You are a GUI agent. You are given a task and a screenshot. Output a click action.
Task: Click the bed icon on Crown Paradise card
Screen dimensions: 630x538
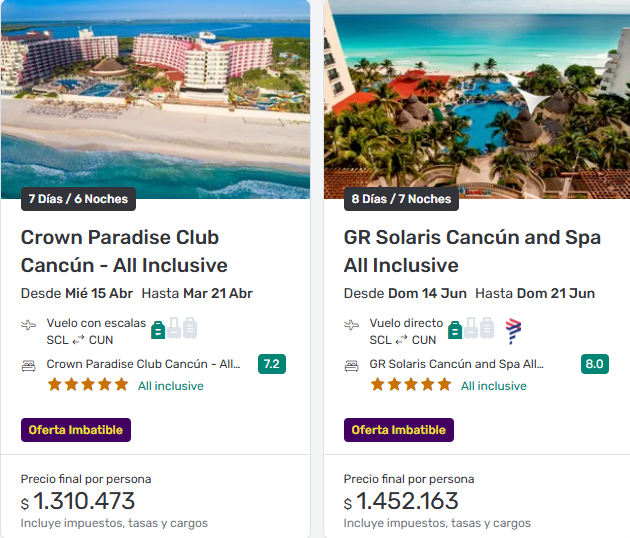(x=29, y=366)
